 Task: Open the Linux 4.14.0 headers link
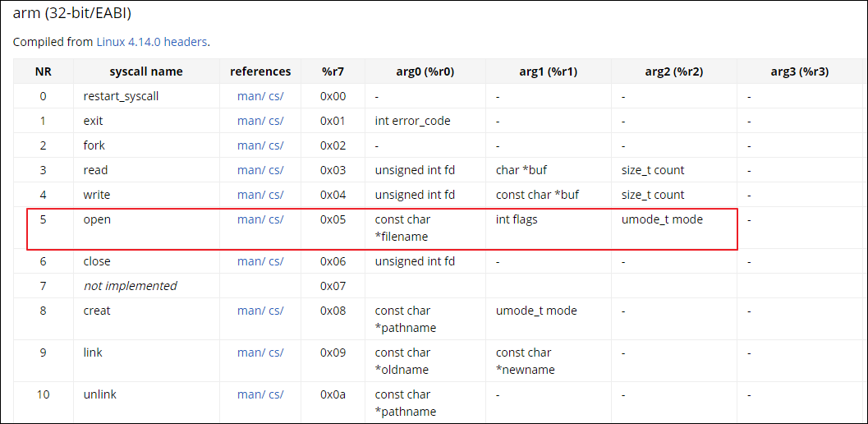(x=152, y=42)
